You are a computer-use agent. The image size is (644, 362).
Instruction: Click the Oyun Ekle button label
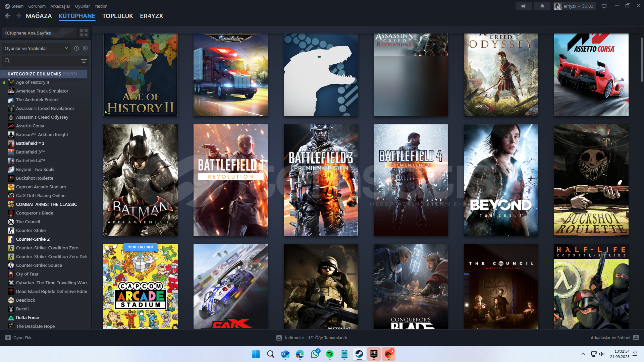pos(23,338)
